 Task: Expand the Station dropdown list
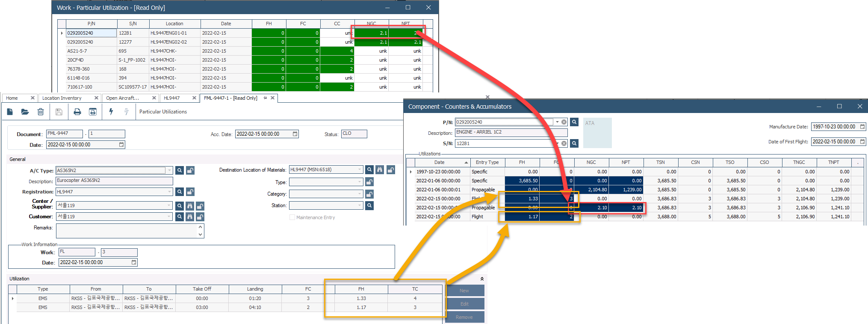pyautogui.click(x=360, y=206)
